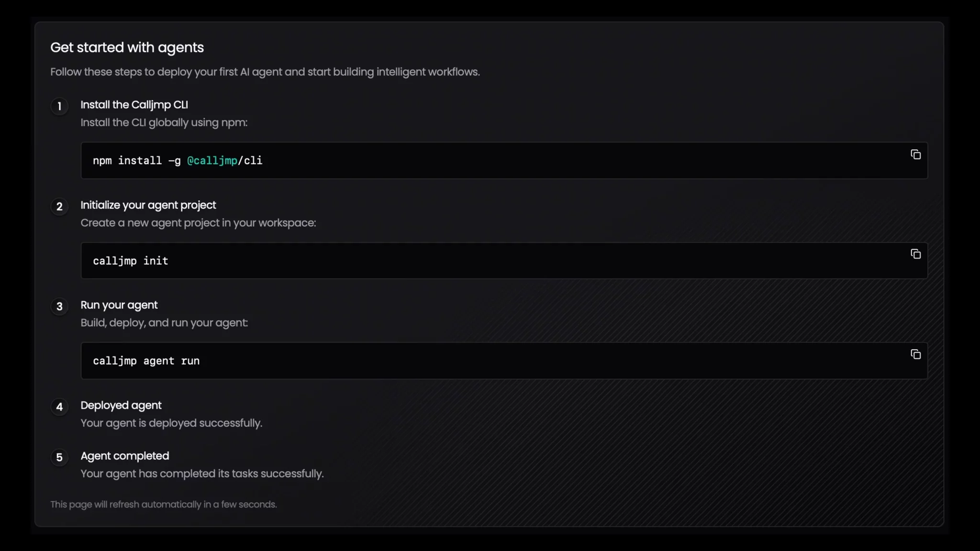Click the 'Deployed agent' step title
This screenshot has height=551, width=980.
121,406
